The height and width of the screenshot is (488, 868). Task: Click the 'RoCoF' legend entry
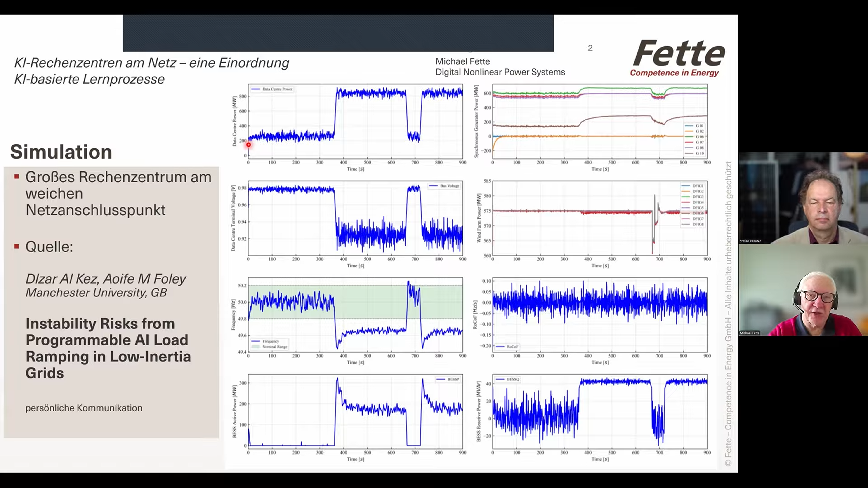tap(507, 347)
